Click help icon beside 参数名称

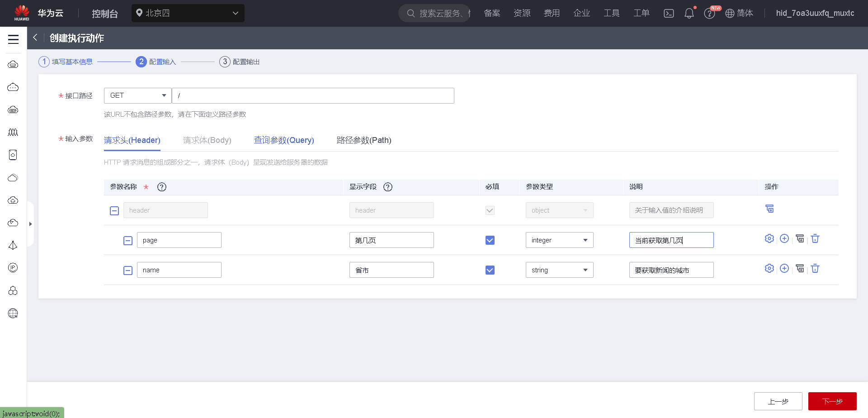coord(162,187)
